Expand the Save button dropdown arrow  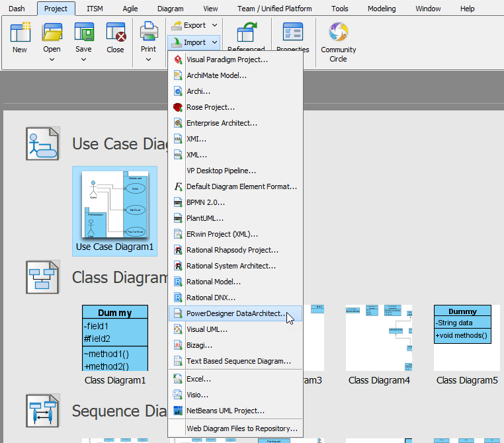click(x=83, y=60)
